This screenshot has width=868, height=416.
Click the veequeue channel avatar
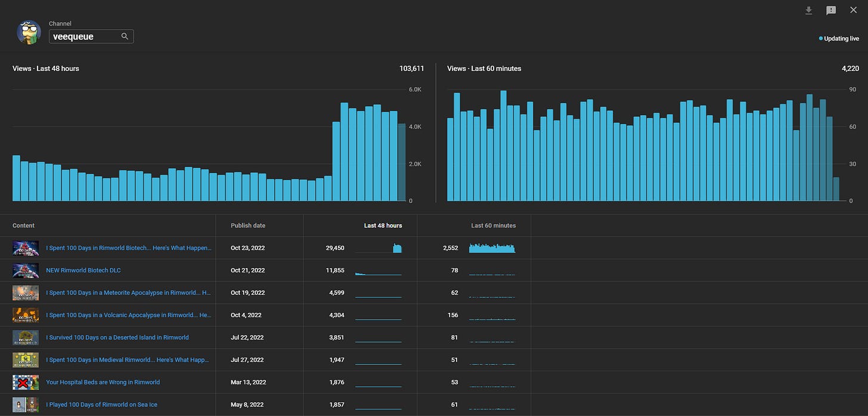coord(29,33)
